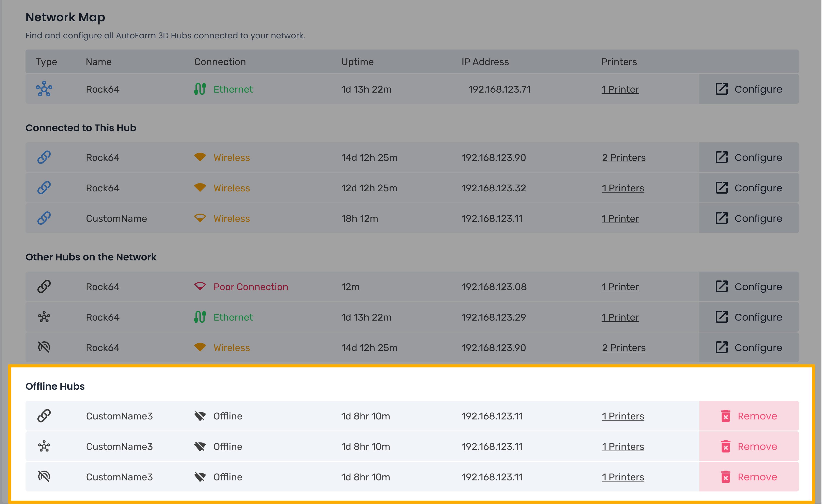This screenshot has width=822, height=504.
Task: Open the 1 Printer link on the Poor Connection row
Action: click(620, 286)
